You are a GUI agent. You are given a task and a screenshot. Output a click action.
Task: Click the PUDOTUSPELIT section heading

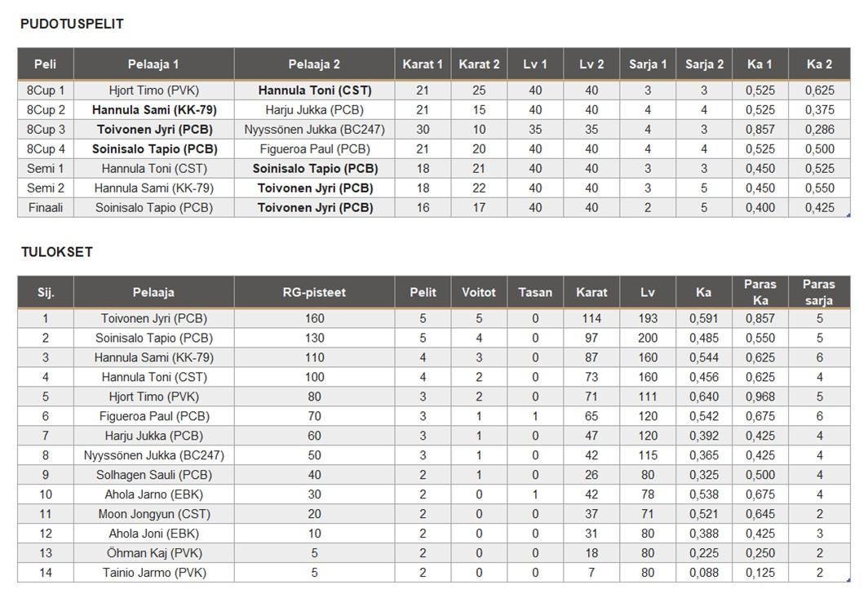click(x=72, y=24)
